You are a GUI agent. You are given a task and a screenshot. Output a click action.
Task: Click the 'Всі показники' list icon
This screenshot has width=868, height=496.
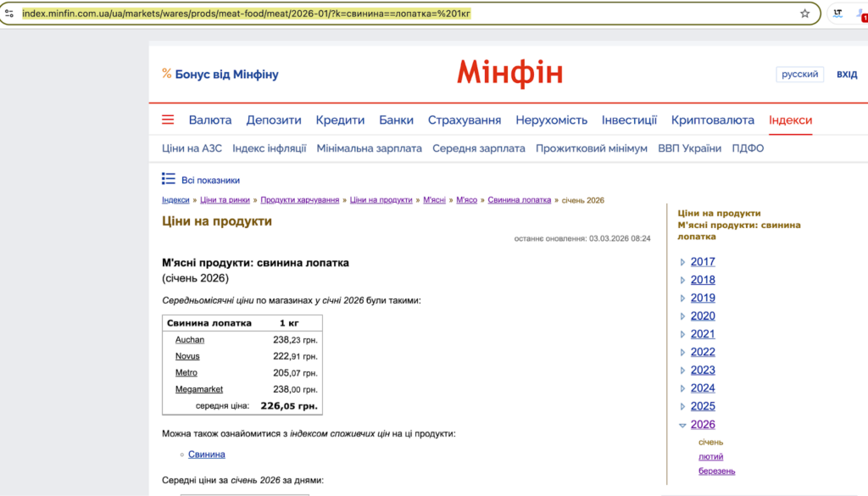[168, 179]
